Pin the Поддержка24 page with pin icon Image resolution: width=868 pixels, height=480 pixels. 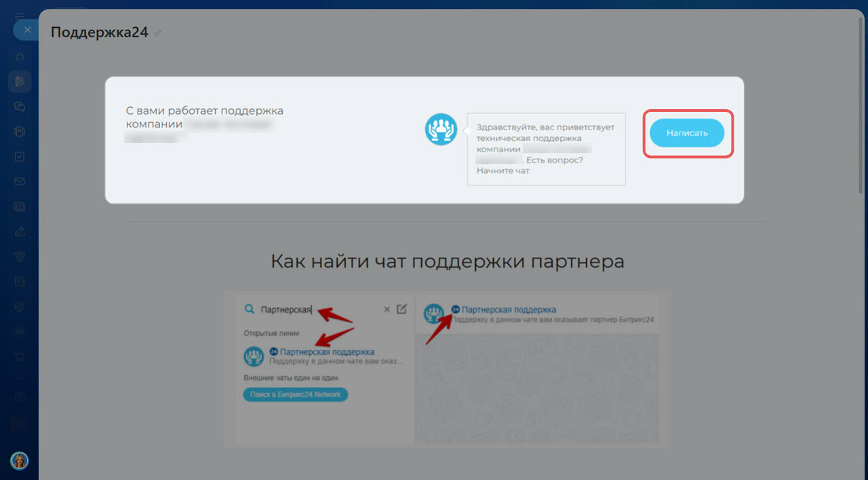click(157, 33)
